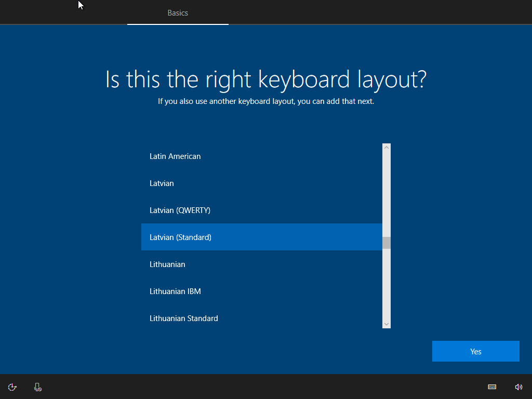The height and width of the screenshot is (399, 532).
Task: Open the Ease of Access icon
Action: [x=12, y=387]
